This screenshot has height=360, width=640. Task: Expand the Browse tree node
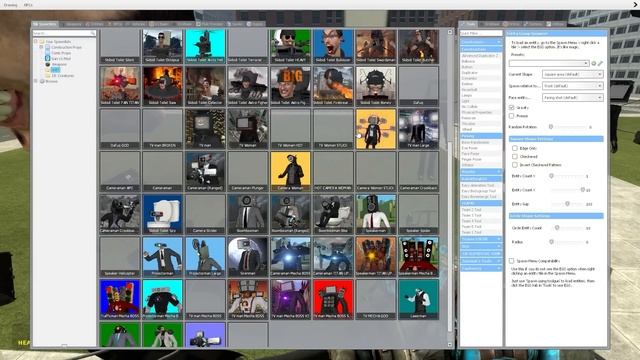(36, 81)
